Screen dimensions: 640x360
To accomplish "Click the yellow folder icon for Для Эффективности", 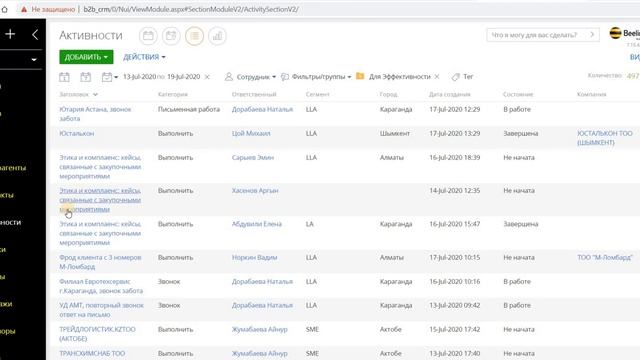I will coord(360,76).
